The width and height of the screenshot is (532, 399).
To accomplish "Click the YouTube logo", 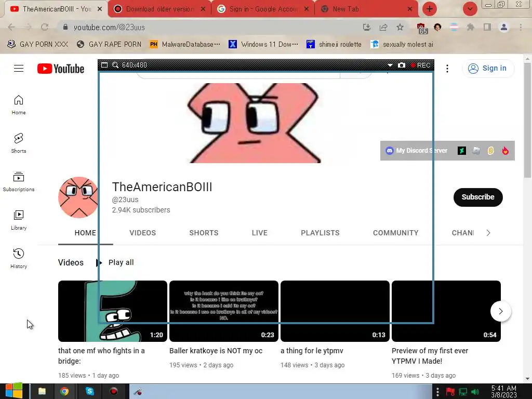I will [x=61, y=69].
